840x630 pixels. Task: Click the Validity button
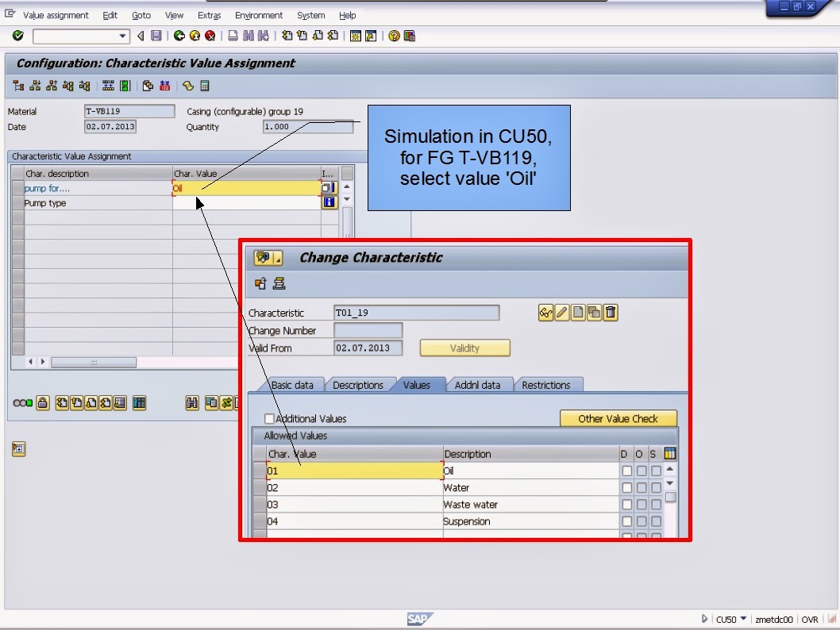pyautogui.click(x=464, y=348)
